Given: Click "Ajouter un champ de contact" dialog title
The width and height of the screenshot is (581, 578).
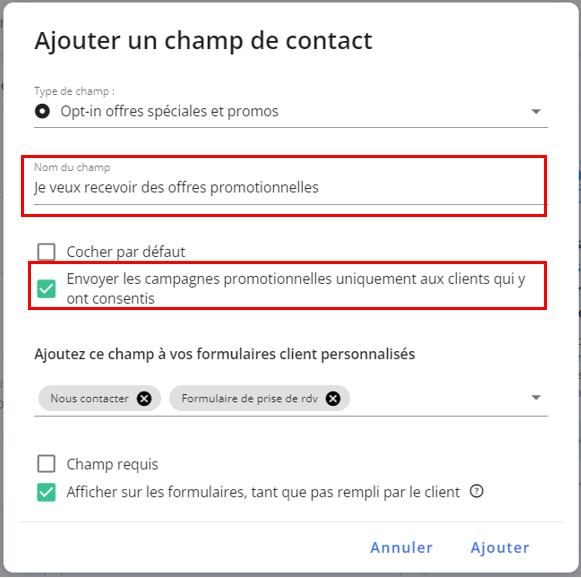Looking at the screenshot, I should coord(203,41).
